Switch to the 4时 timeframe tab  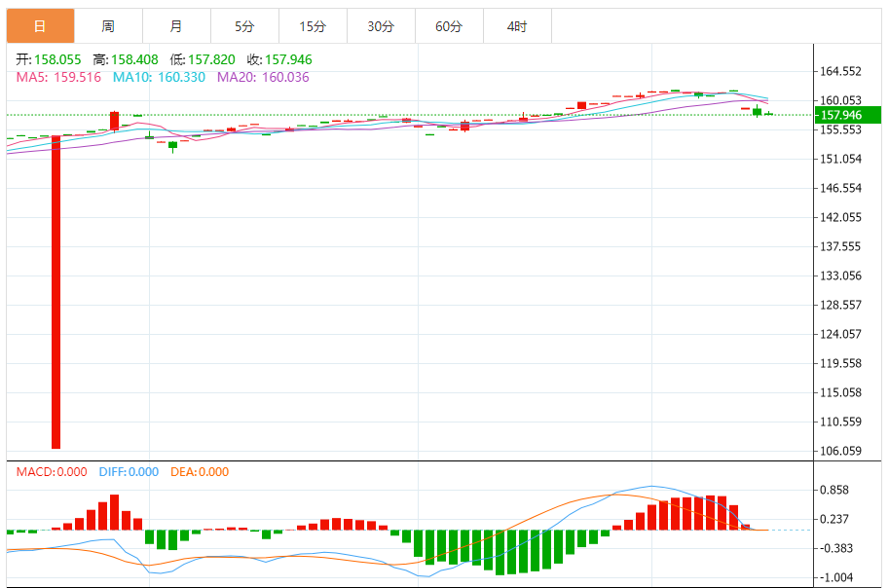coord(517,26)
